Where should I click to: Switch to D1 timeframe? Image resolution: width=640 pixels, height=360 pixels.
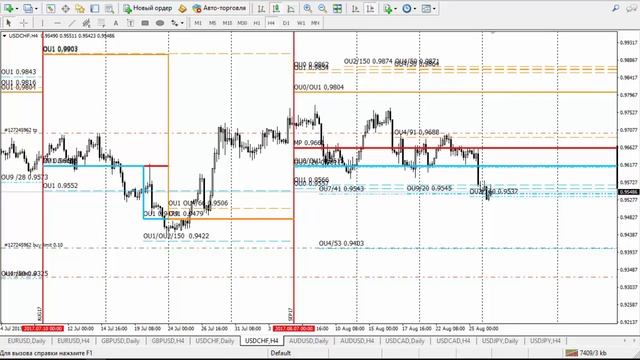pyautogui.click(x=286, y=23)
